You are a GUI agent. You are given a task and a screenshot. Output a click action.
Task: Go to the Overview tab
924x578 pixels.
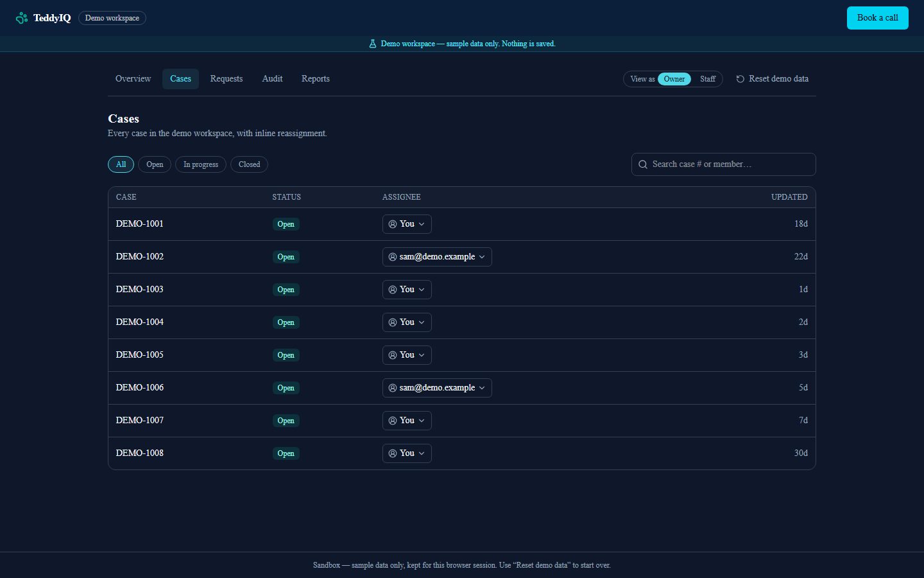[x=133, y=79]
